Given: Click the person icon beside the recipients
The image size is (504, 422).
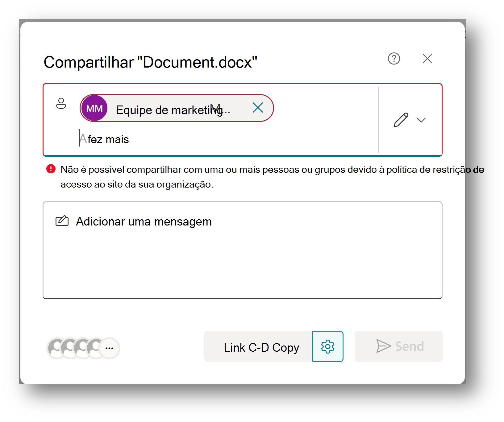Looking at the screenshot, I should (61, 103).
